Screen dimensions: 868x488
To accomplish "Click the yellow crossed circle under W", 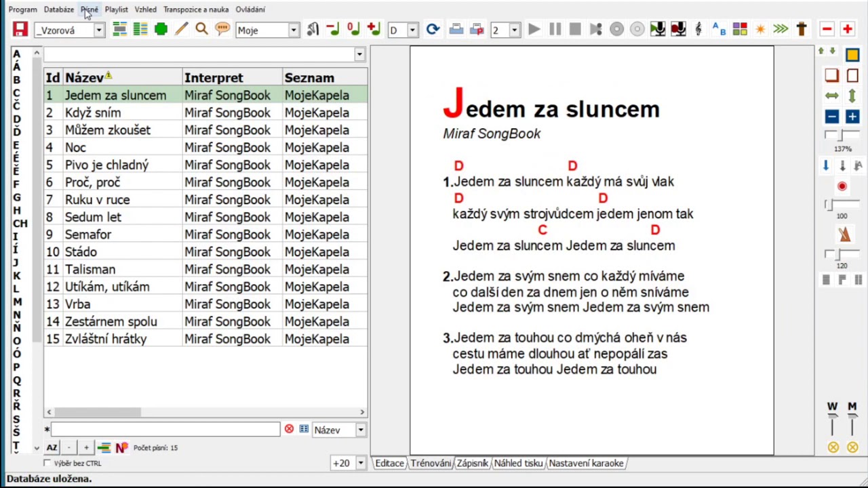I will (833, 447).
